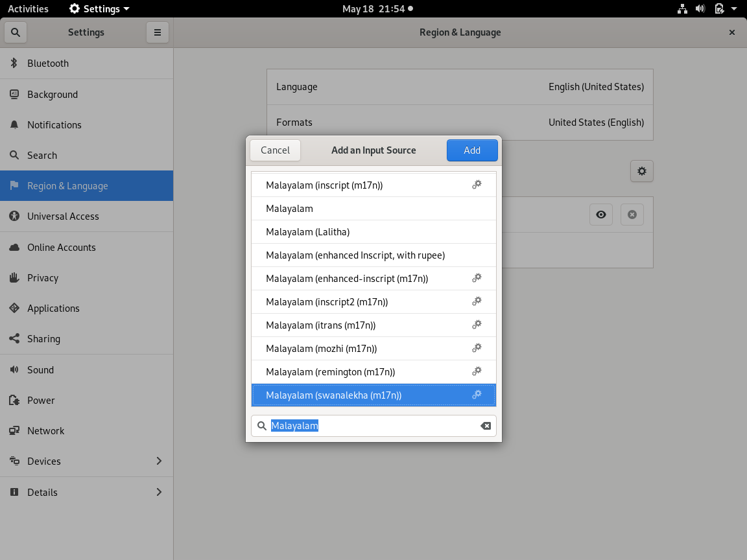This screenshot has height=560, width=747.
Task: Click the network status icon in top bar
Action: 682,9
